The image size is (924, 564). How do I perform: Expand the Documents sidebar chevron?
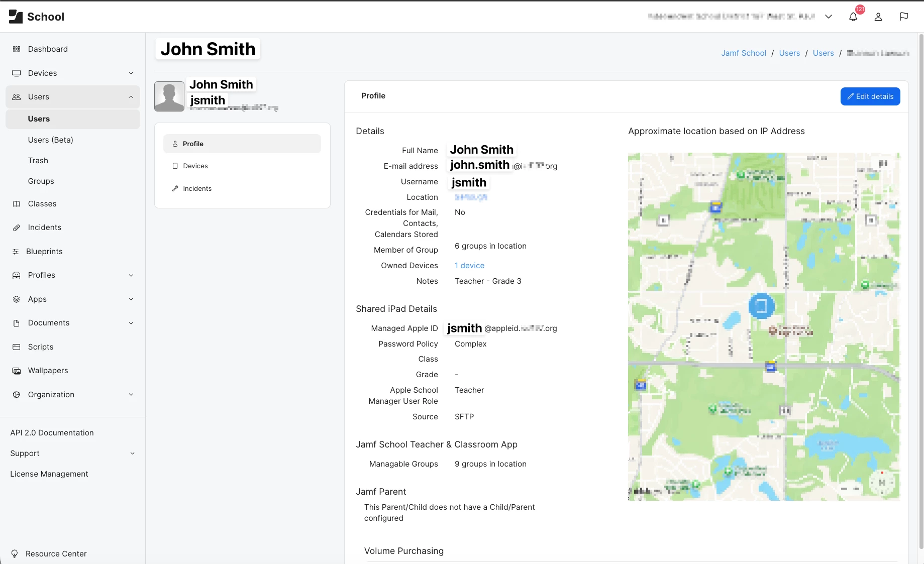pyautogui.click(x=131, y=323)
